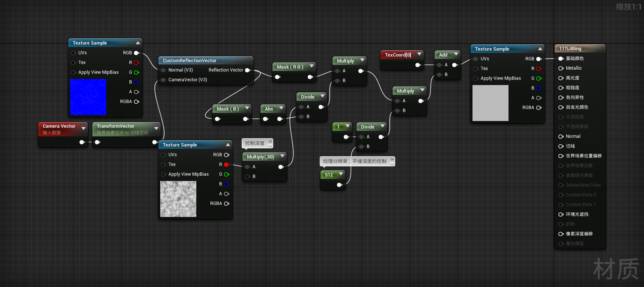
Task: Click the TexCoord[0] node title
Action: coord(398,55)
